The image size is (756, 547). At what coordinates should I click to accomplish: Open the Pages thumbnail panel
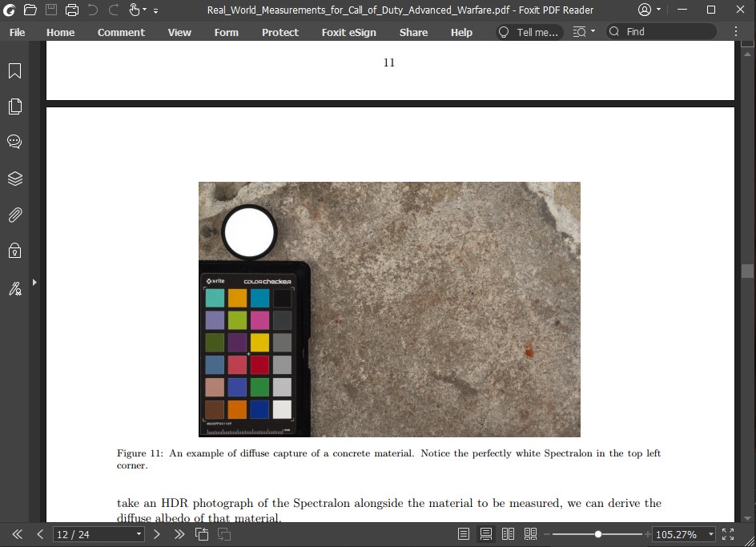[x=14, y=107]
